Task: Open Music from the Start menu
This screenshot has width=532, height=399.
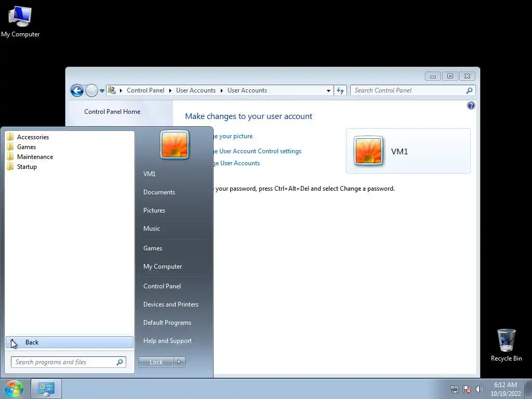Action: (151, 229)
